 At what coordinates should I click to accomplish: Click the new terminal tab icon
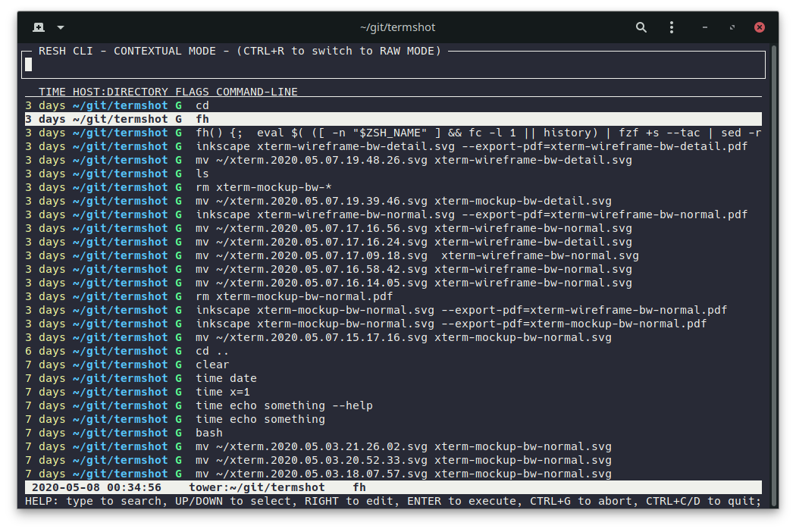coord(39,27)
